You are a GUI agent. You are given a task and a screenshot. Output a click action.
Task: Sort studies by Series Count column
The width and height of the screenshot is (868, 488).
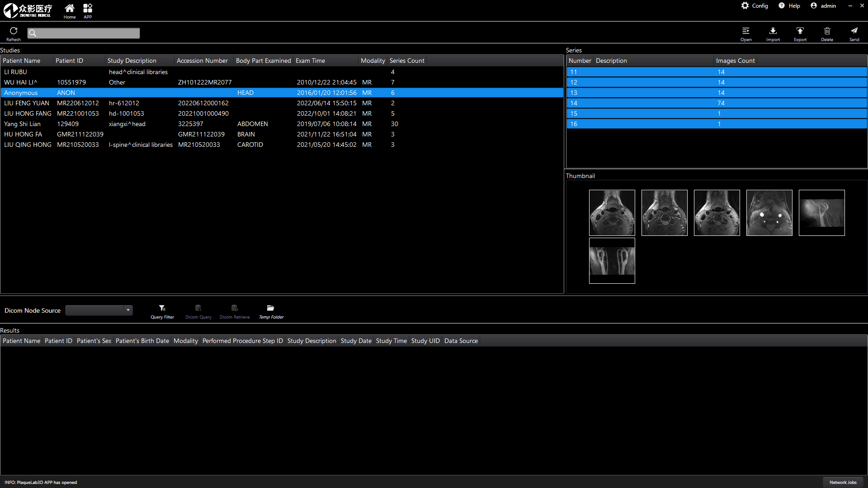point(407,61)
